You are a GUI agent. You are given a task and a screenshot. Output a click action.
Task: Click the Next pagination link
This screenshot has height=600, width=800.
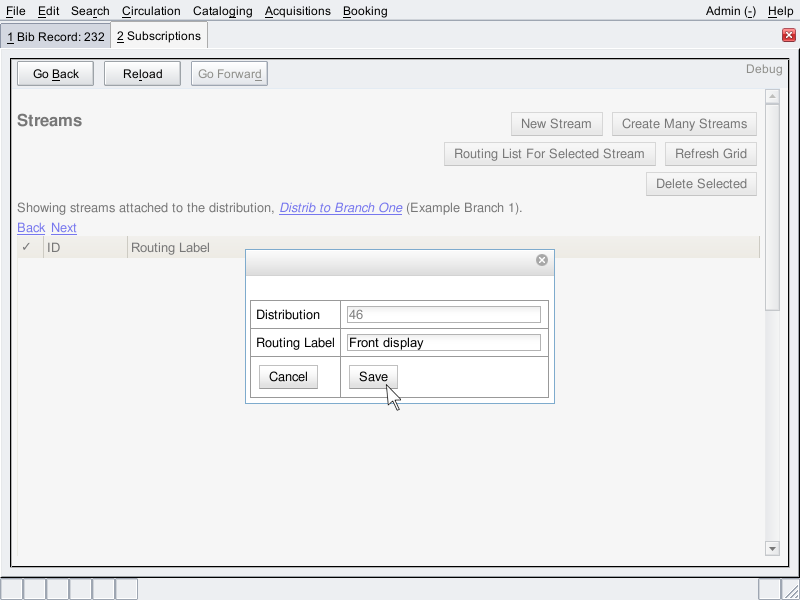tap(64, 228)
